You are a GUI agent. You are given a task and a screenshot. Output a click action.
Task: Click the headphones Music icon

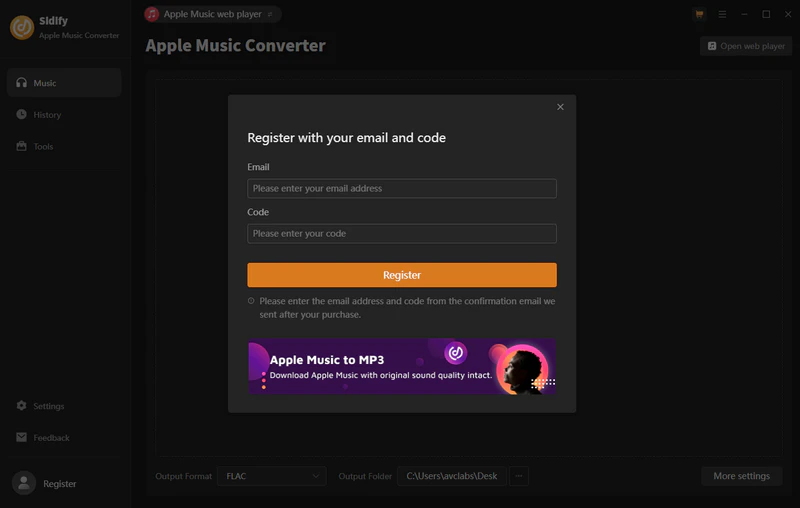pos(21,83)
